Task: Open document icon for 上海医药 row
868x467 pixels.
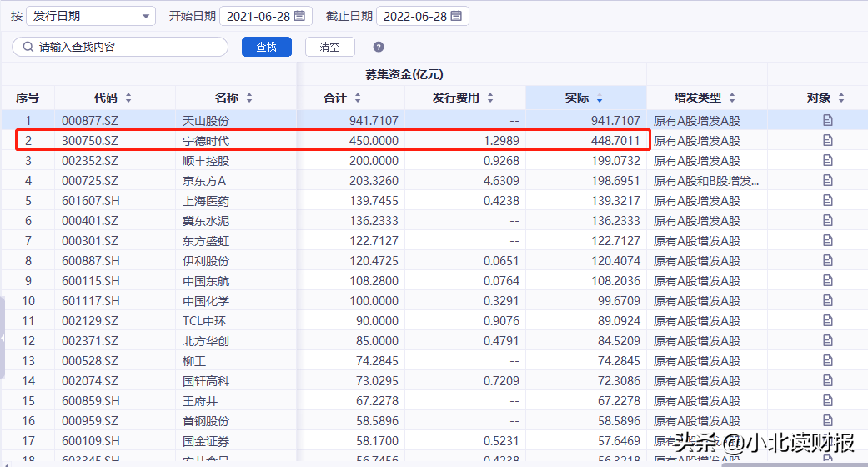Action: 828,200
